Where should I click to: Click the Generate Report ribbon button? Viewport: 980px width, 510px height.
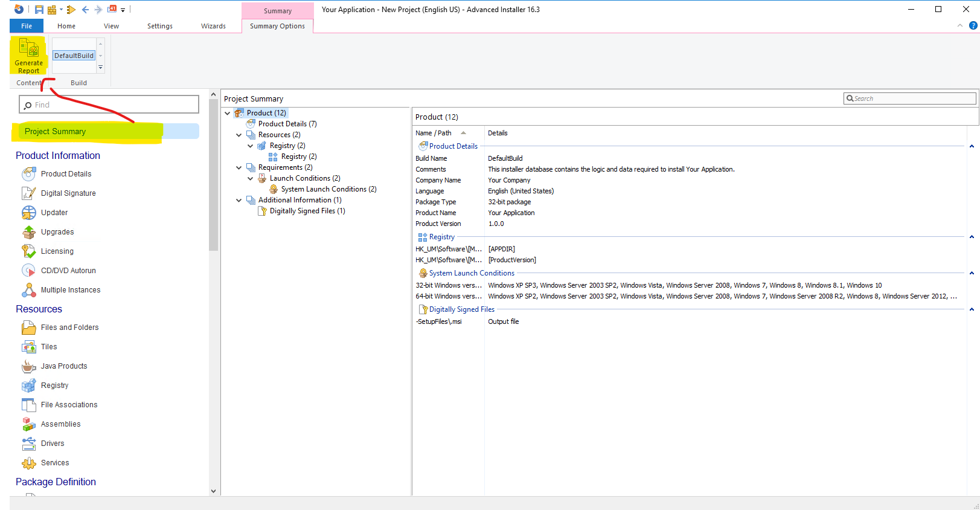(x=28, y=56)
